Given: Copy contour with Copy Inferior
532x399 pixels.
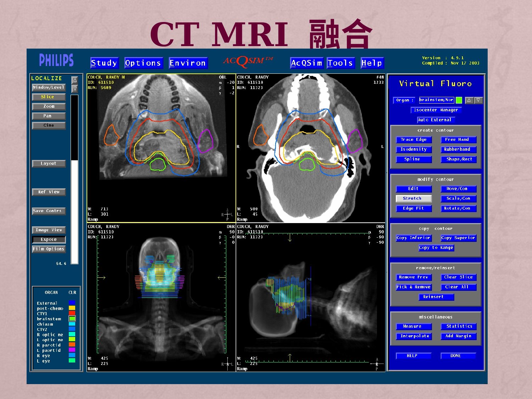Looking at the screenshot, I should click(x=414, y=238).
